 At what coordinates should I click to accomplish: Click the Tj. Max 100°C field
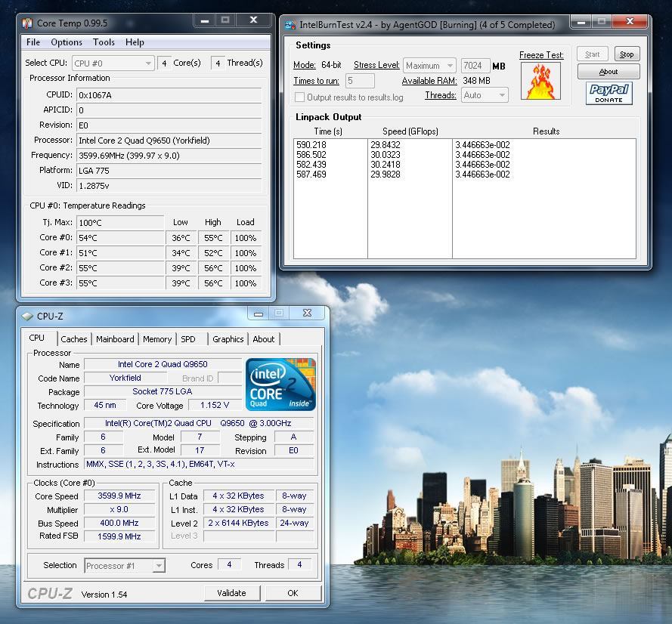coord(120,223)
